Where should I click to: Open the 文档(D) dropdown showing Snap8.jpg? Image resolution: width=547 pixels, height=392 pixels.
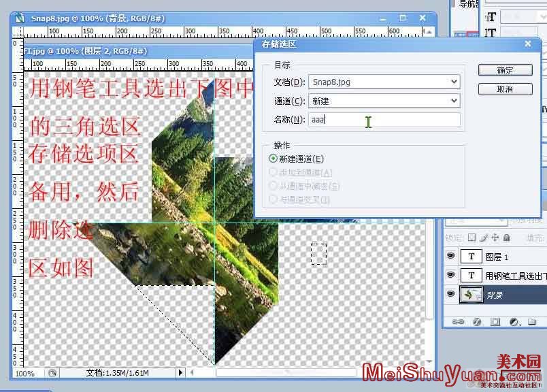pos(384,82)
